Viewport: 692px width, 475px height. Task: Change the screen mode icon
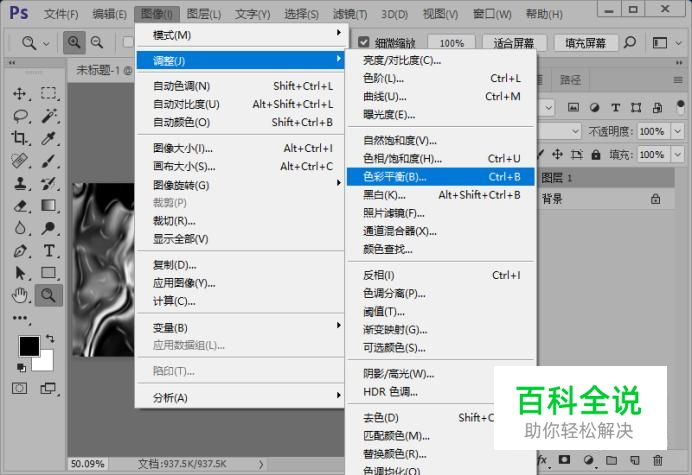(48, 388)
